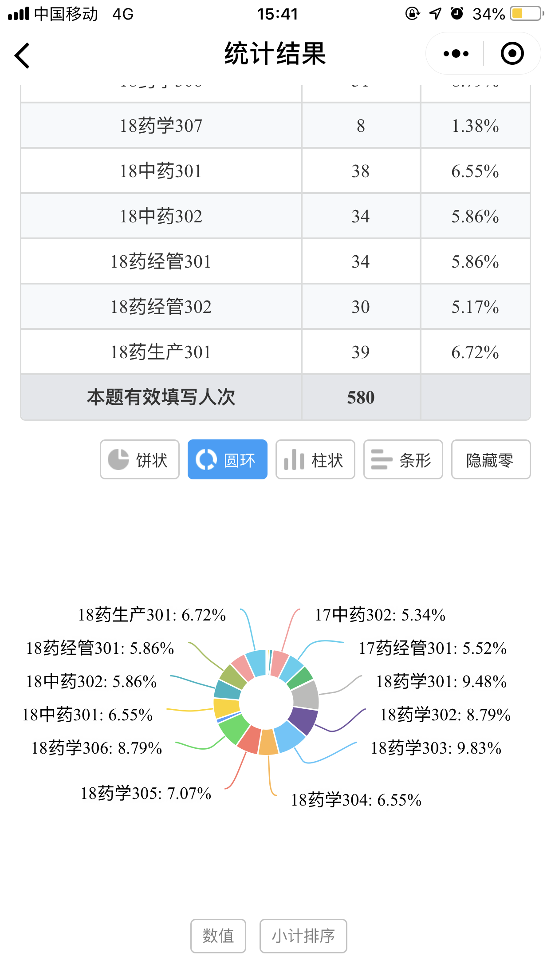Show the bar column chart (柱状)
Screen dimensions: 551x980
coord(315,459)
